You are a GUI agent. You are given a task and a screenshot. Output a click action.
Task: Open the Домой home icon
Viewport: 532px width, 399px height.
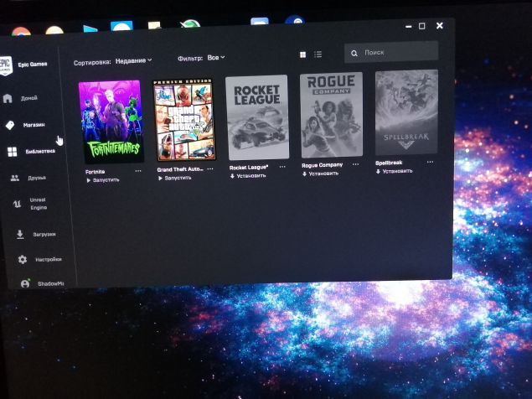click(8, 98)
